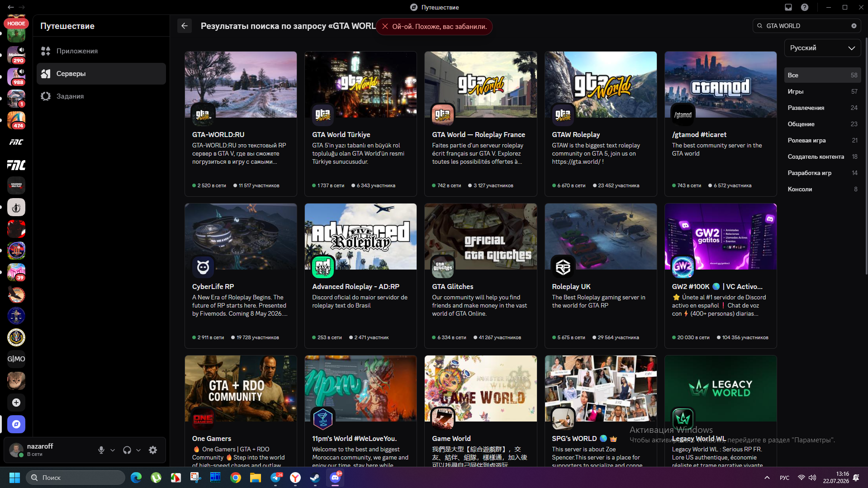Open the G|MO server icon
The image size is (868, 488).
pyautogui.click(x=16, y=359)
